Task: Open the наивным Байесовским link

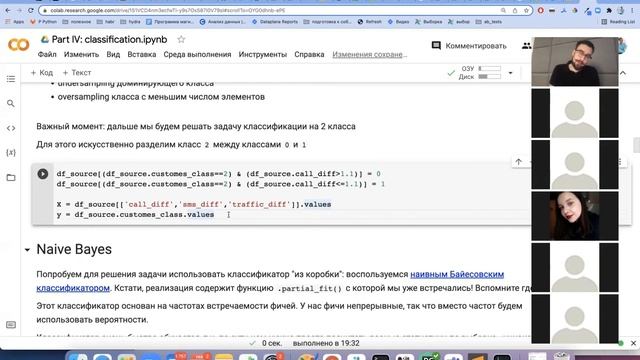Action: [x=457, y=274]
